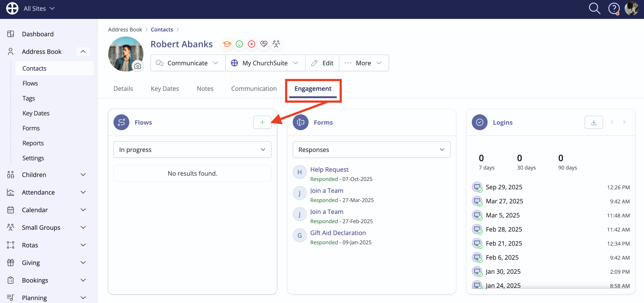The width and height of the screenshot is (644, 303).
Task: Open Join a Team response from 27-Feb-2025
Action: click(326, 212)
